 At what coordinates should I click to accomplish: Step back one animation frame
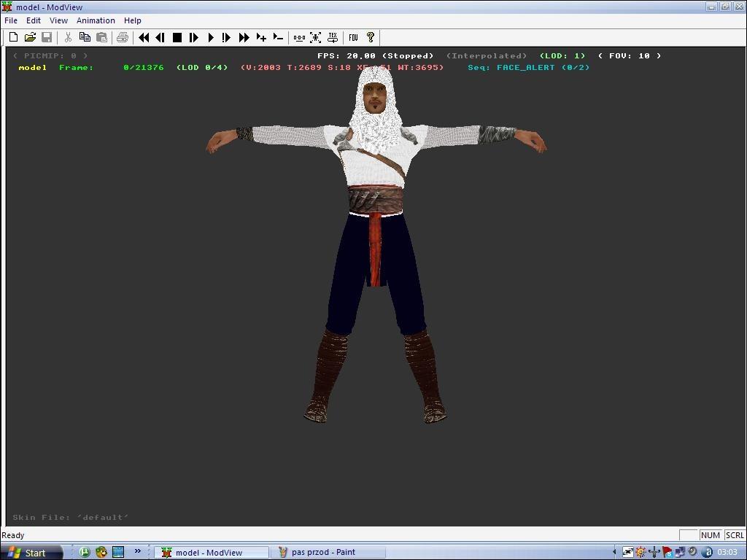click(x=160, y=37)
